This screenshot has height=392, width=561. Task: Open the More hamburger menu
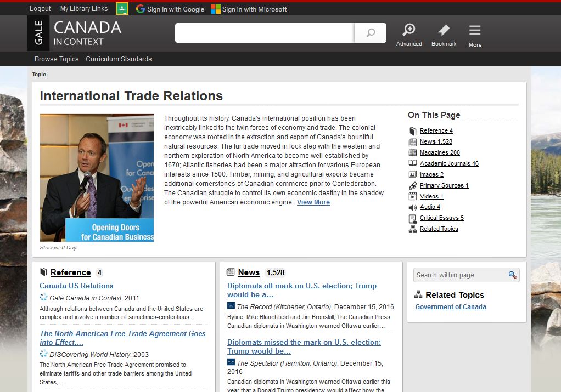pos(475,36)
